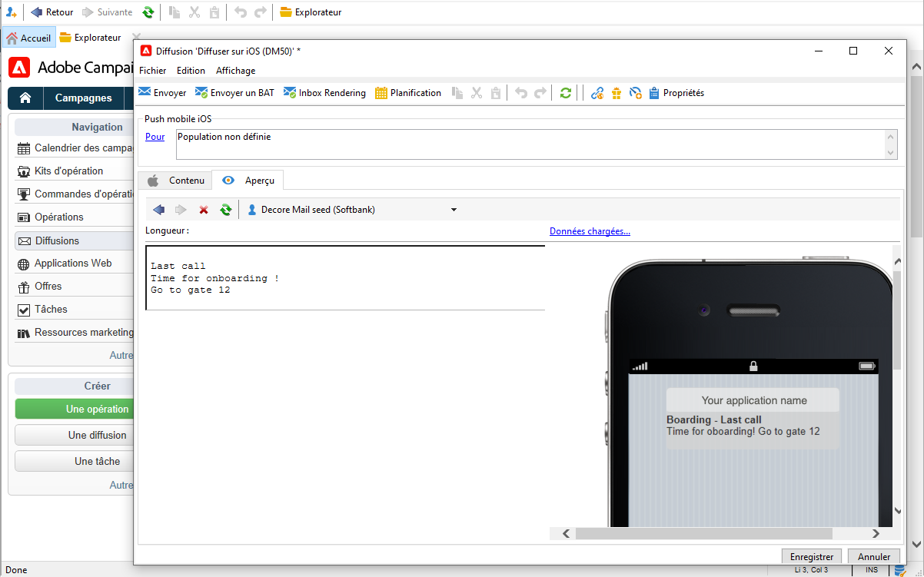
Task: Open the Affichage menu
Action: [235, 71]
